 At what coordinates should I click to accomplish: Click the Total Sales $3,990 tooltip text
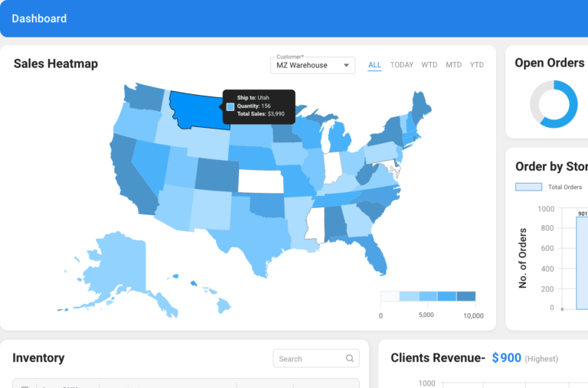coord(260,113)
